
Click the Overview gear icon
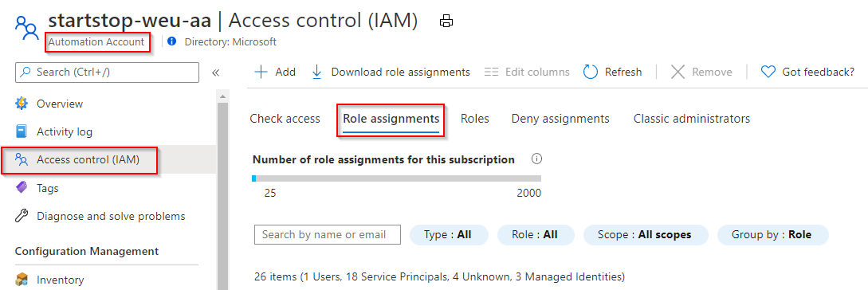(x=22, y=104)
